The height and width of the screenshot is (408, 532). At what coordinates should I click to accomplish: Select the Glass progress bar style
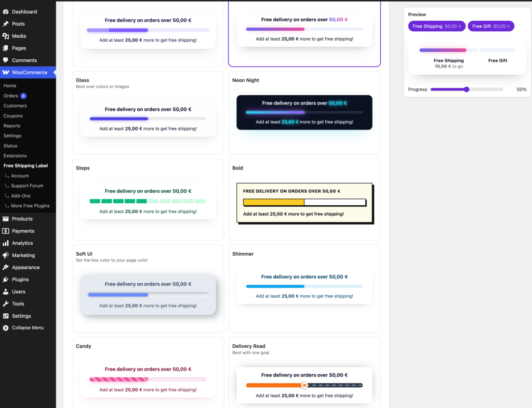pyautogui.click(x=148, y=113)
